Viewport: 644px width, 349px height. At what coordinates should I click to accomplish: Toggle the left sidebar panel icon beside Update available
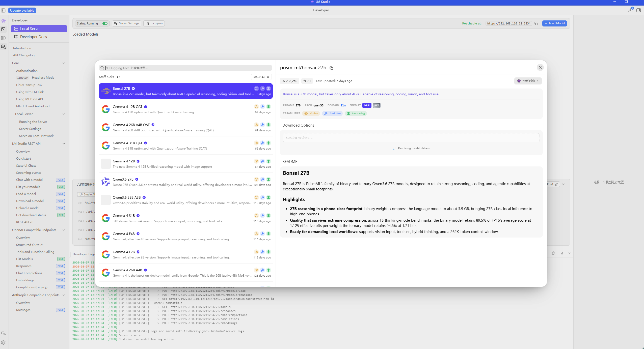[x=3, y=10]
